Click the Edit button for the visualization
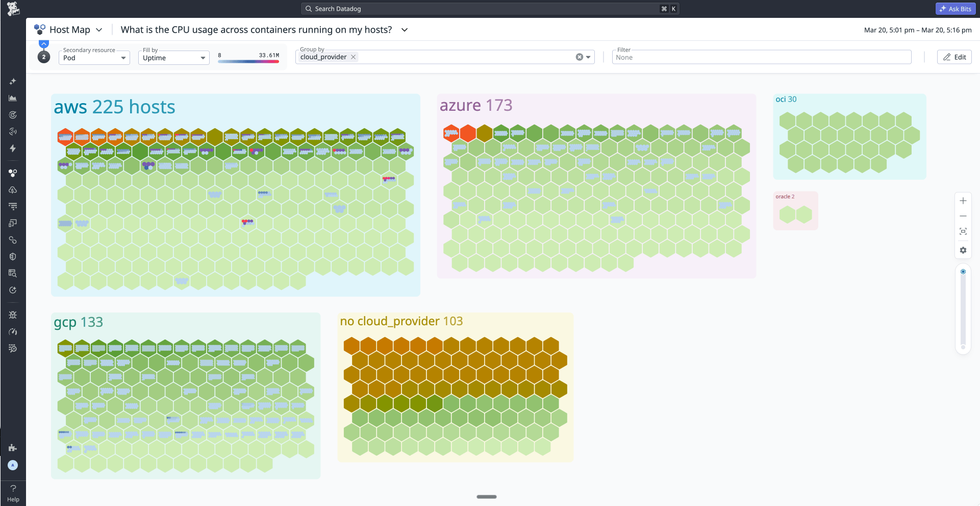 [954, 57]
